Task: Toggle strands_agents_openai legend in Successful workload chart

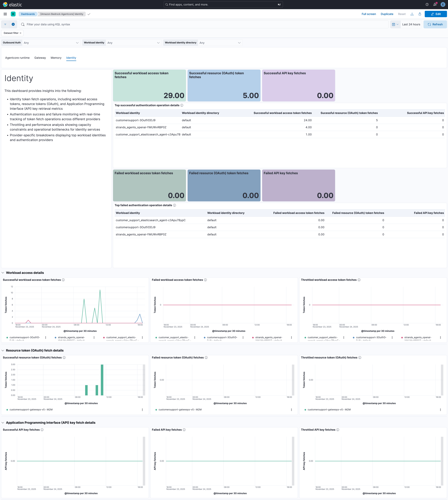Action: [71, 337]
